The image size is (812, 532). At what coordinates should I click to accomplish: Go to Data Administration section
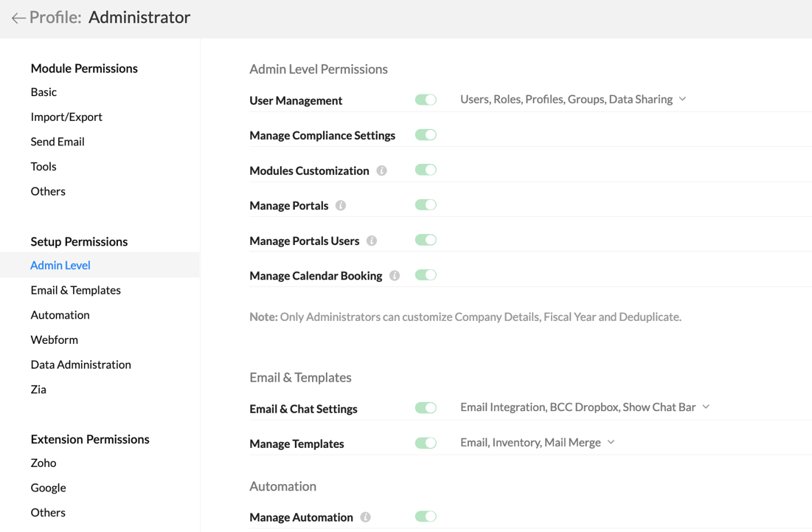point(80,365)
